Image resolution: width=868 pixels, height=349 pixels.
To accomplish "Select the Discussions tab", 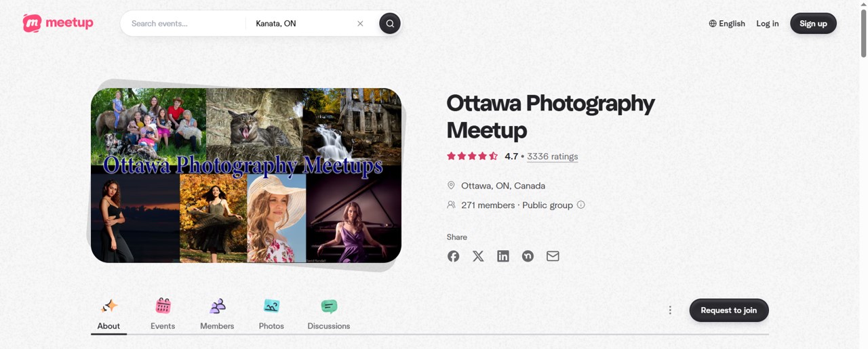I will click(329, 314).
